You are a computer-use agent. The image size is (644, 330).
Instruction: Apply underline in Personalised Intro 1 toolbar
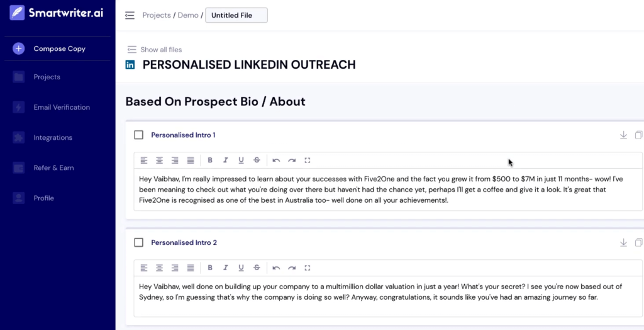click(x=241, y=160)
